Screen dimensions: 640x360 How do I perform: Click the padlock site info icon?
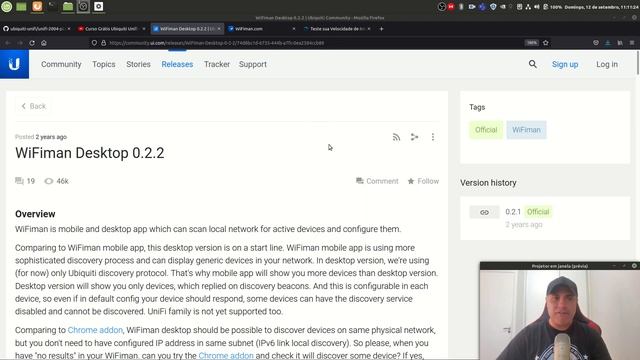pos(104,43)
